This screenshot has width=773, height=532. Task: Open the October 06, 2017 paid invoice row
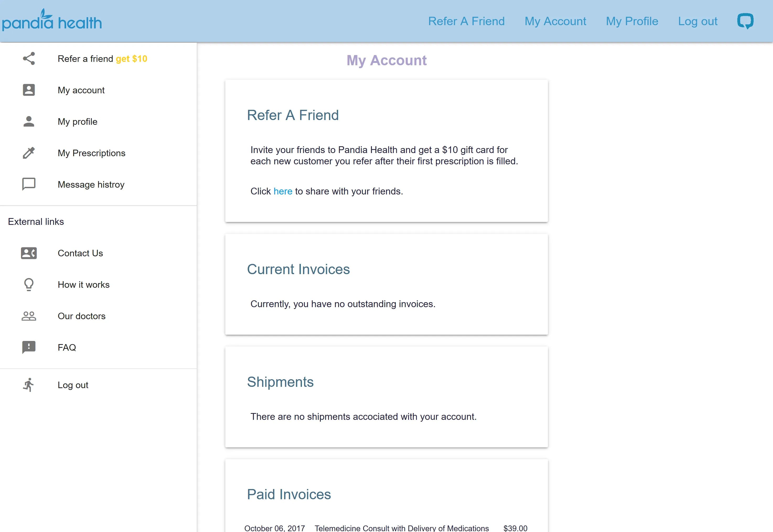pos(386,528)
